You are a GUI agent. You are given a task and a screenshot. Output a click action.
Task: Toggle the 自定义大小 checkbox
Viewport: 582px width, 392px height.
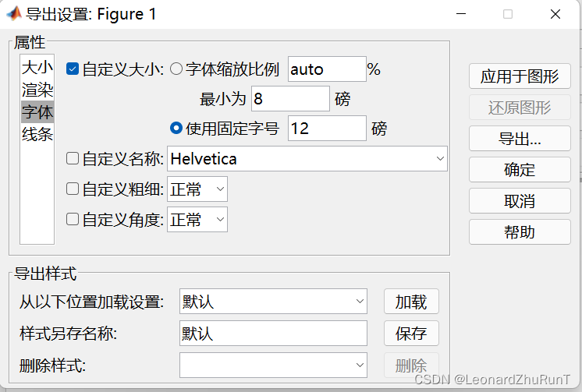pos(73,69)
